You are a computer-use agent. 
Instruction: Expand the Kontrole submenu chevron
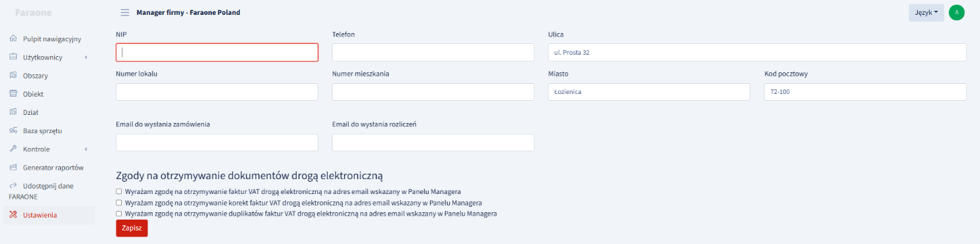[x=86, y=149]
